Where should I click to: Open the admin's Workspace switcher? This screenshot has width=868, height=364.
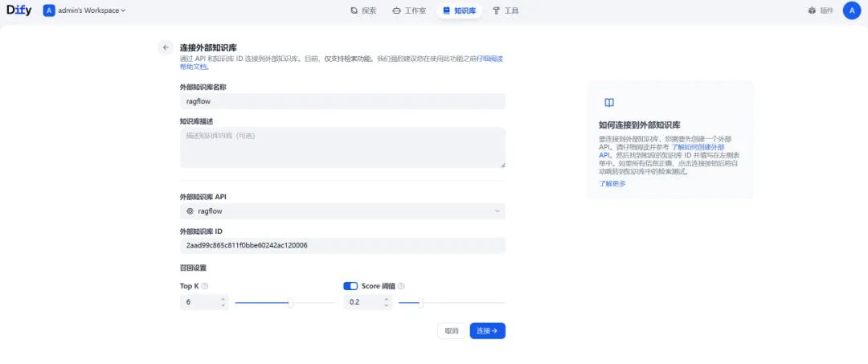tap(84, 10)
